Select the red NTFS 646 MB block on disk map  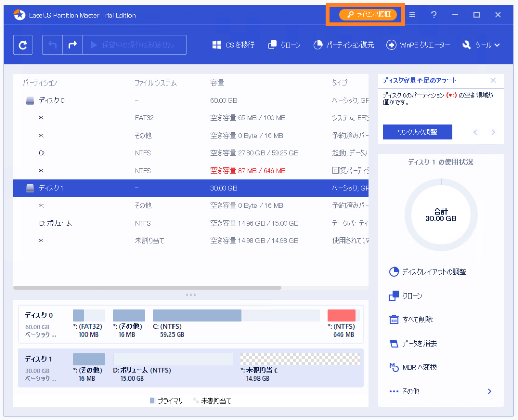tap(343, 315)
